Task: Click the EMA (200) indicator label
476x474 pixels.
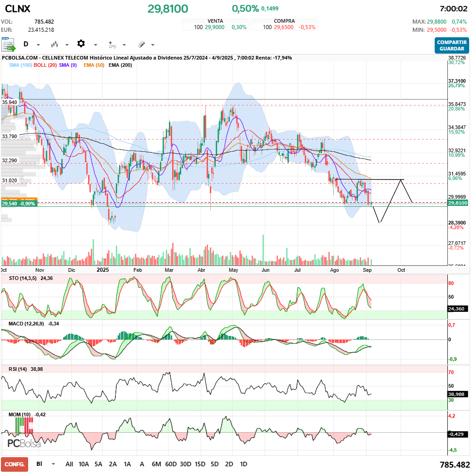Action: pos(120,65)
